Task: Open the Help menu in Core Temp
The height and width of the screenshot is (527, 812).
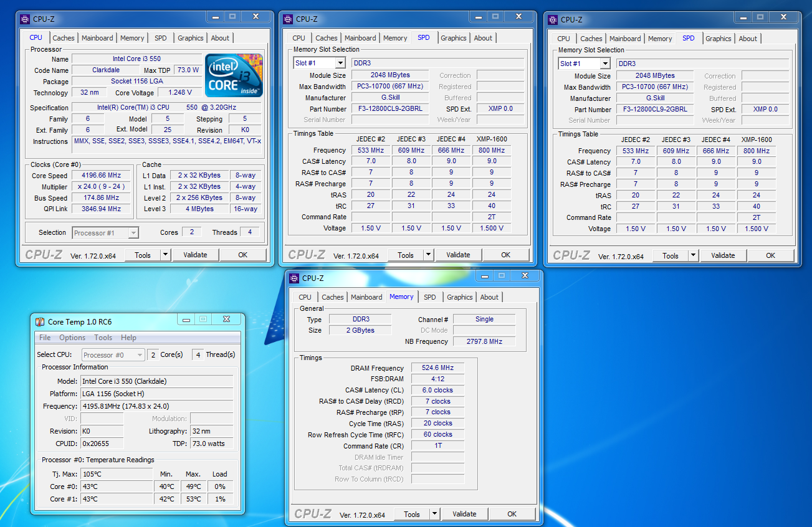Action: coord(128,338)
